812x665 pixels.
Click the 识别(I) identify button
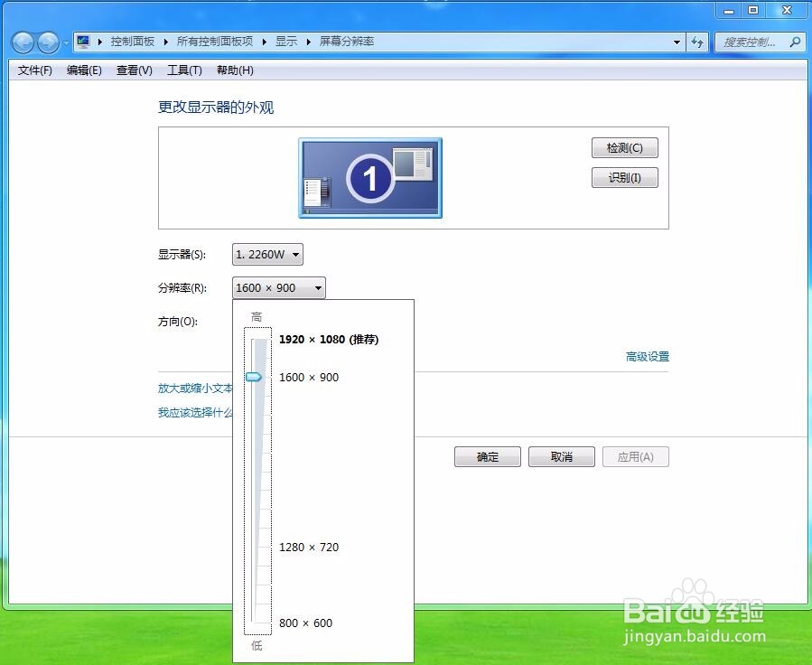coord(624,178)
